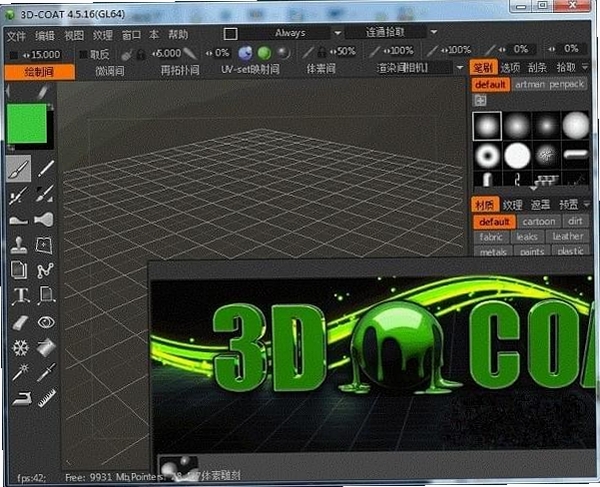Select the leaks materials folder
This screenshot has height=487, width=600.
click(x=527, y=237)
